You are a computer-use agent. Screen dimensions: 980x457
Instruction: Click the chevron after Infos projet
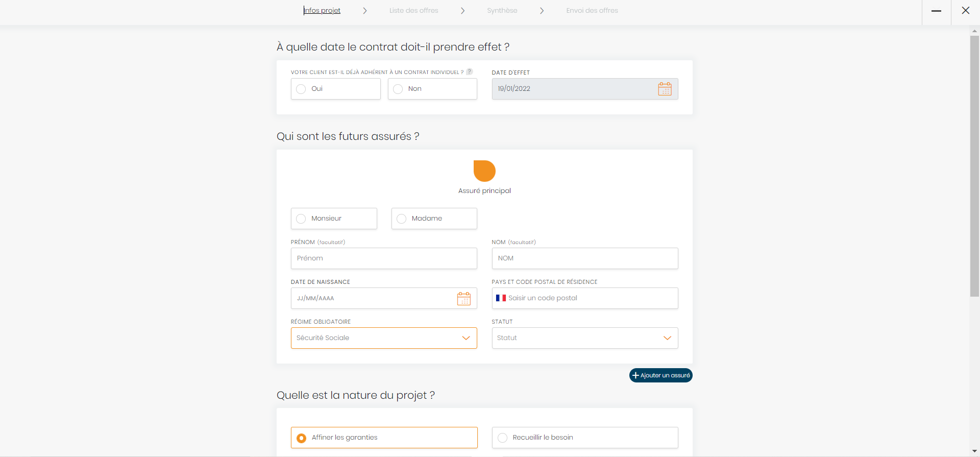pyautogui.click(x=365, y=11)
